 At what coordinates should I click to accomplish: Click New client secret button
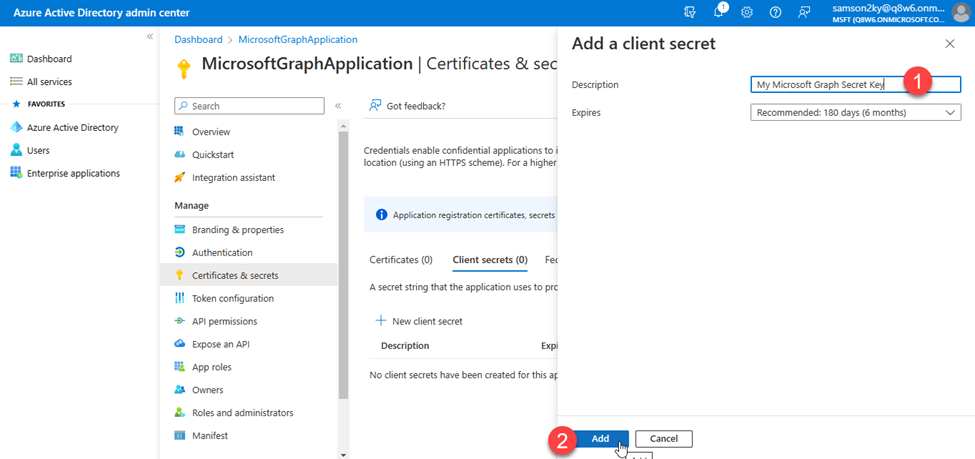[x=420, y=322]
